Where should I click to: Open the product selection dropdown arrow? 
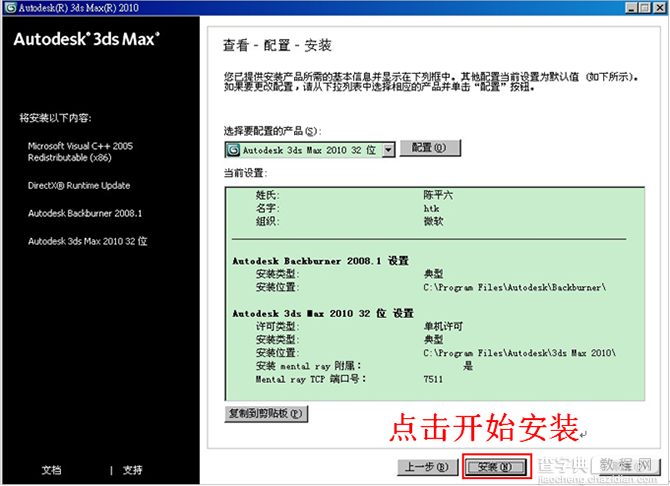388,150
